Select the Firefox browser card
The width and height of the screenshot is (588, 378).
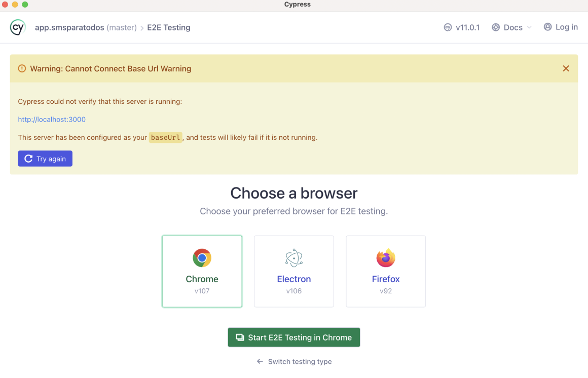[x=386, y=271]
